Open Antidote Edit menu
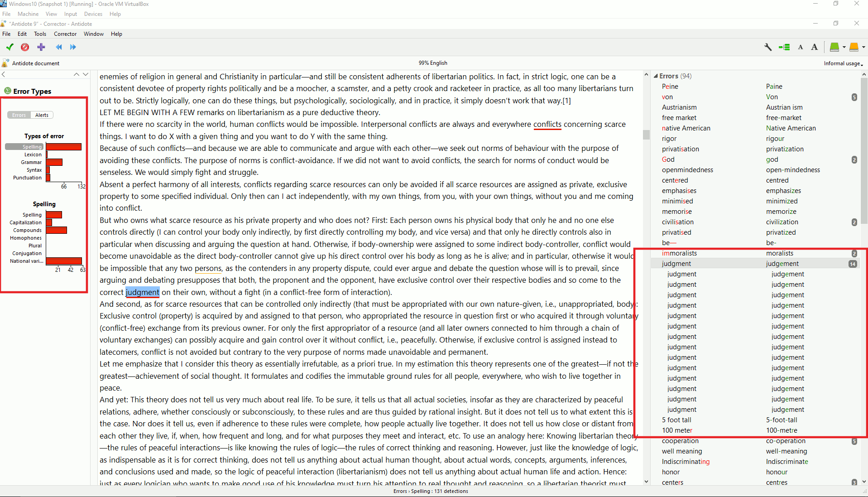 pos(22,34)
